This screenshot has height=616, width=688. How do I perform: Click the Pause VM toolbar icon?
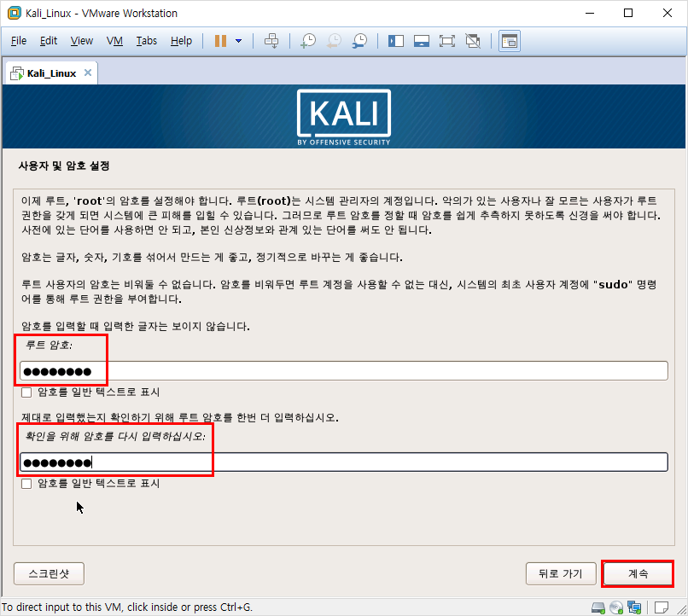tap(220, 41)
